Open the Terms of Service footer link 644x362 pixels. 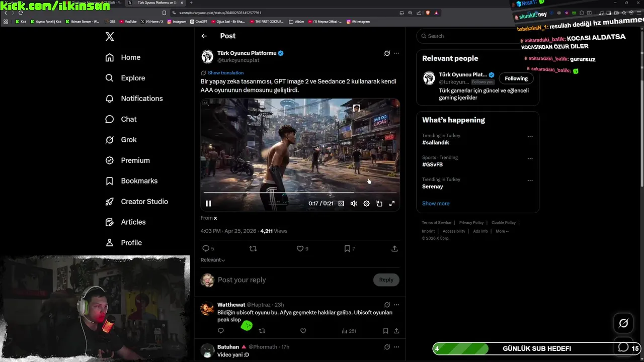coord(436,223)
